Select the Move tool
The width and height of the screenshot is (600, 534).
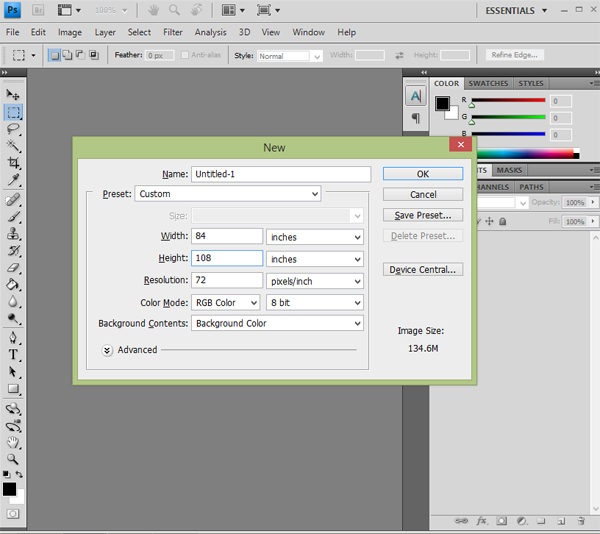(x=13, y=94)
